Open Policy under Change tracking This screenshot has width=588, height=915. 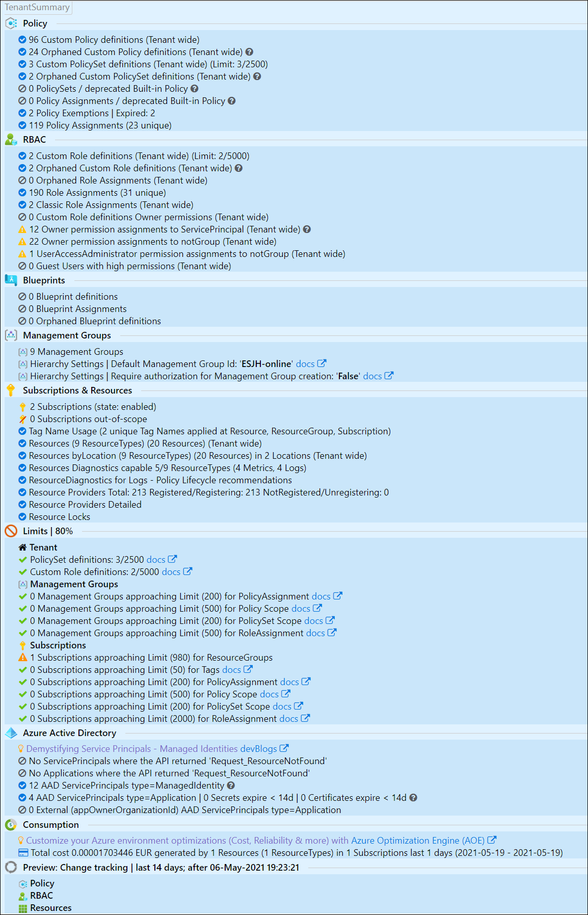click(x=42, y=883)
